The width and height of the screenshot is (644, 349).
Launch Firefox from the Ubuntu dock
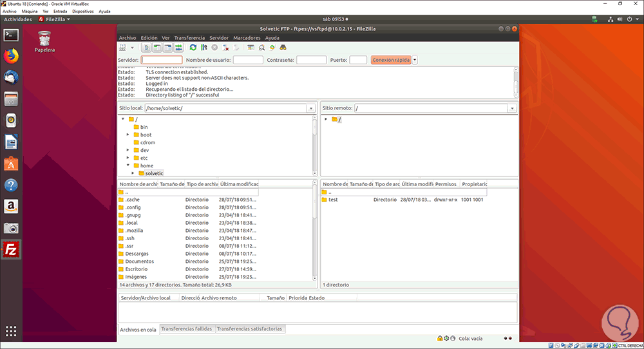11,56
